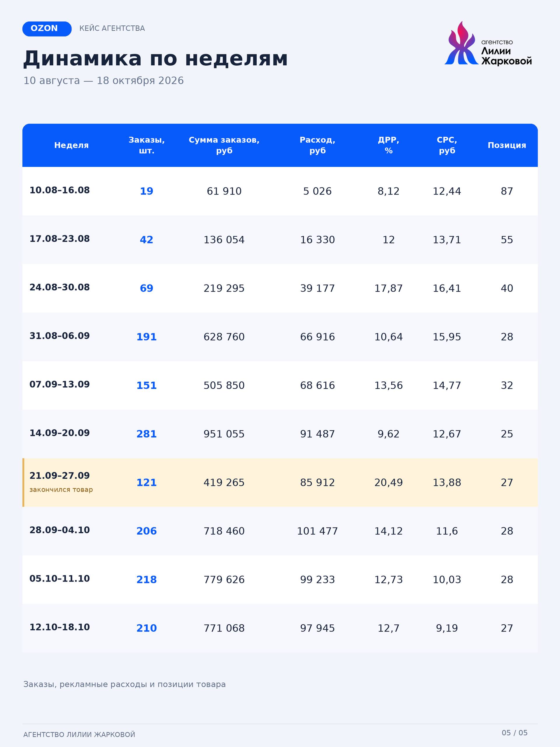
Task: Click position value 32
Action: [507, 386]
